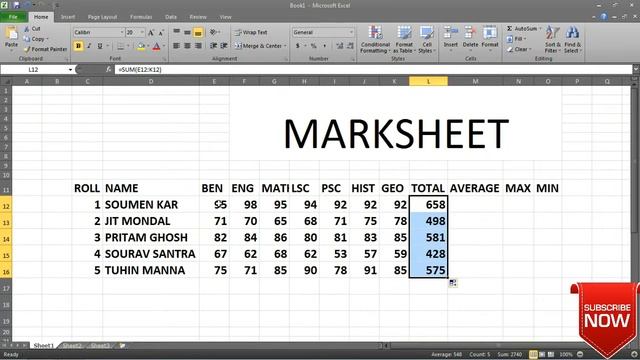Click the Name Box showing L12

coord(33,70)
